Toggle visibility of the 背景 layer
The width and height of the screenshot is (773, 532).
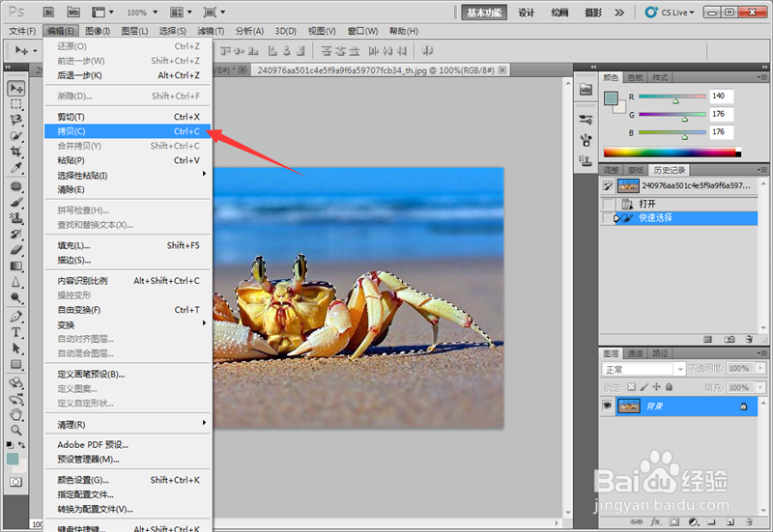608,406
